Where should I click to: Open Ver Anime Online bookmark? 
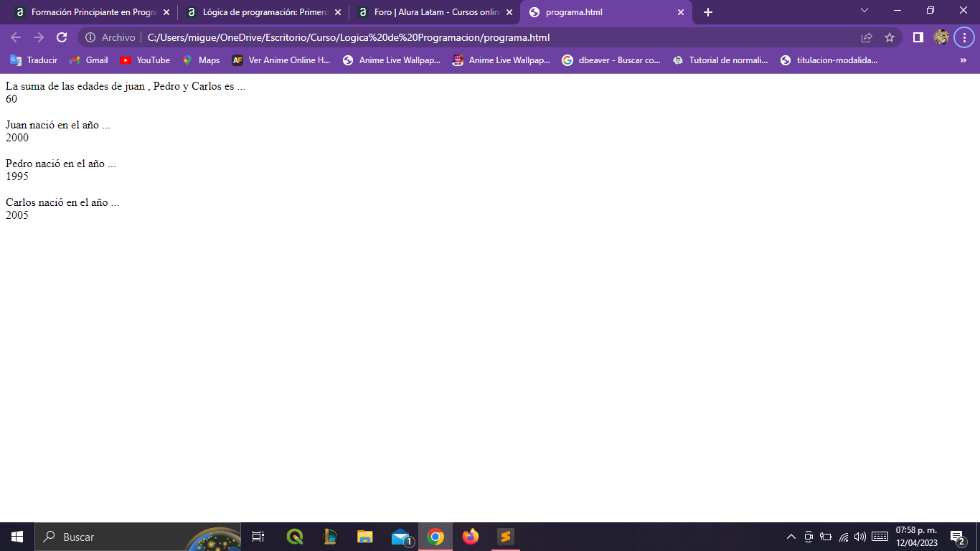click(281, 60)
